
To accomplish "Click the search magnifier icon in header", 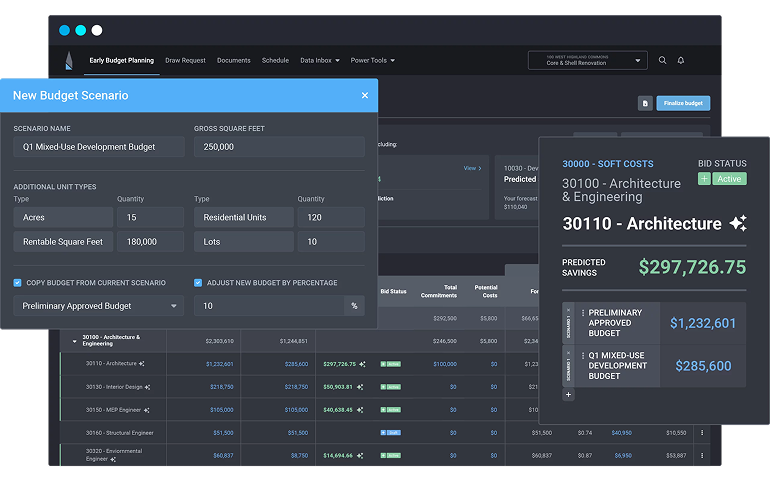I will click(x=662, y=60).
